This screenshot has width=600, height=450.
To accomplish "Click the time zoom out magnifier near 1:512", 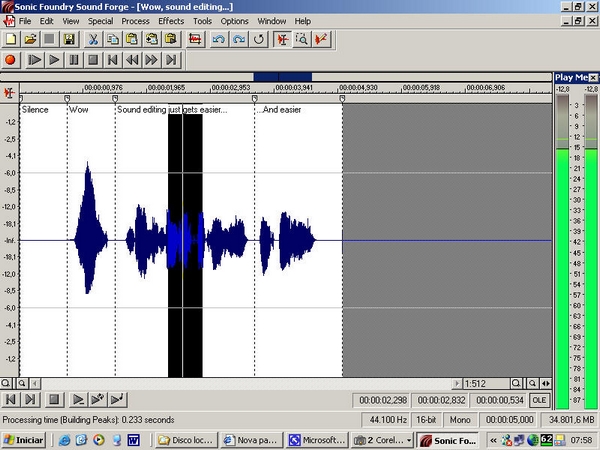I will 516,383.
